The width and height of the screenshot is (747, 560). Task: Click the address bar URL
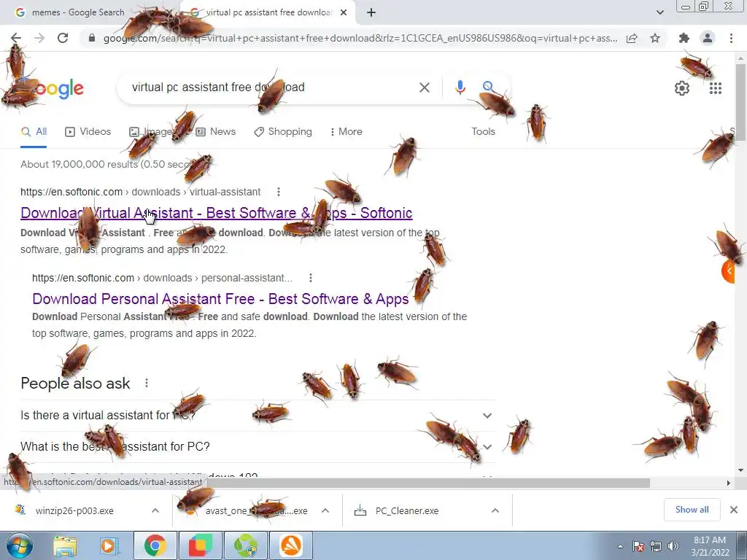pos(360,38)
